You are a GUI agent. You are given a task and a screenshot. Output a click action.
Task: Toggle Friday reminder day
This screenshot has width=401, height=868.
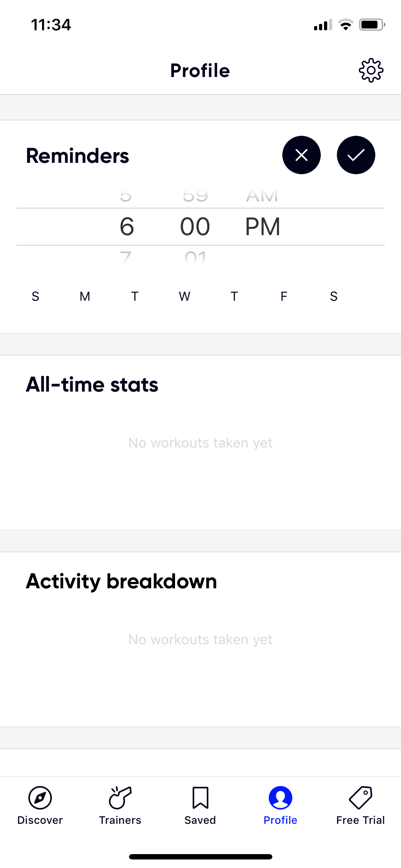(284, 296)
